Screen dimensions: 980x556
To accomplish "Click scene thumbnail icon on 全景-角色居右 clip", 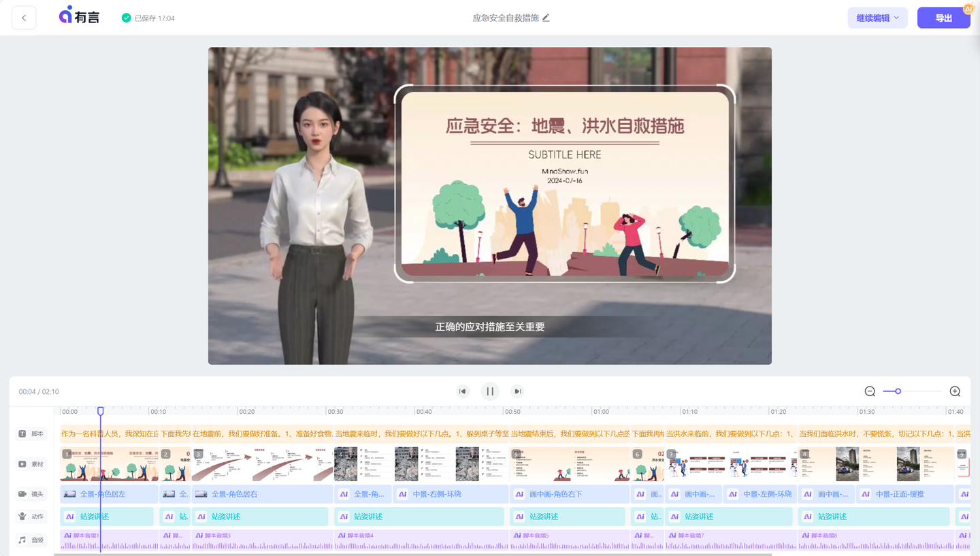I will point(201,494).
